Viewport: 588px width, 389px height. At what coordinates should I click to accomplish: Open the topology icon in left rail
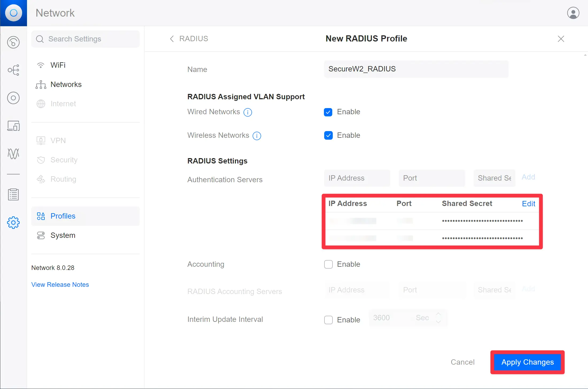coord(13,70)
